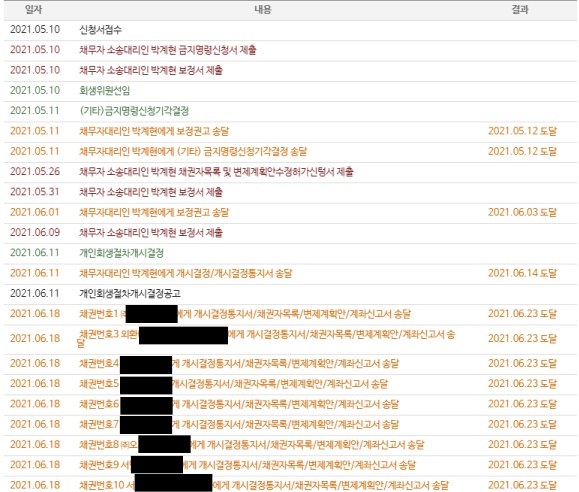Click 2021.05.12 도달 in 금지명령신청기각결정 송달 row

point(523,151)
